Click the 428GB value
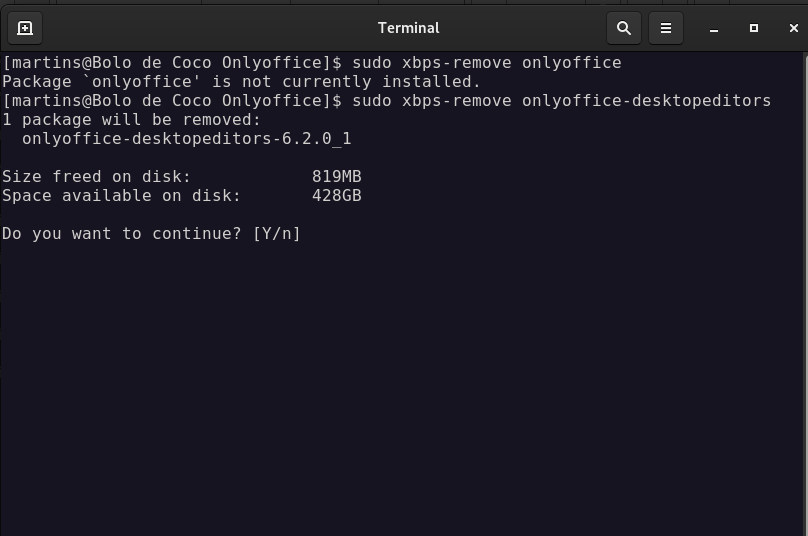The width and height of the screenshot is (808, 536). 336,196
